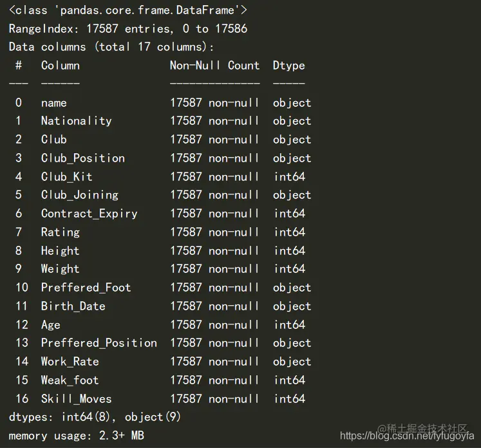481x448 pixels.
Task: Click the 'Column' header text
Action: pyautogui.click(x=61, y=65)
